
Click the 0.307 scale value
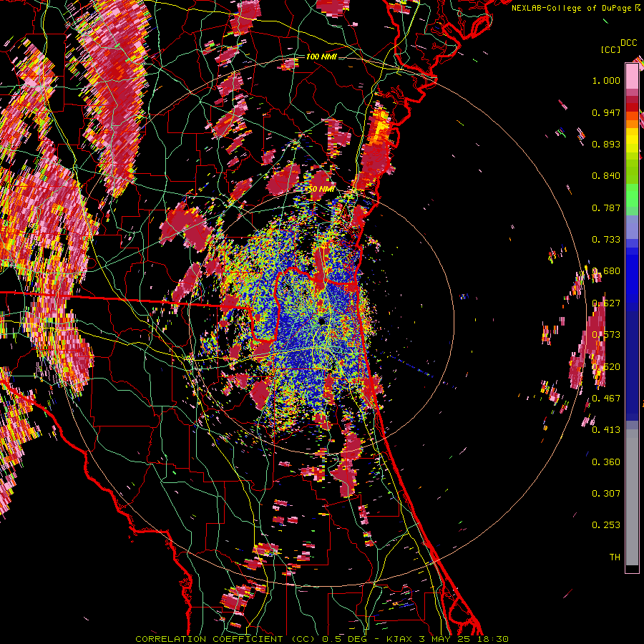[x=606, y=494]
